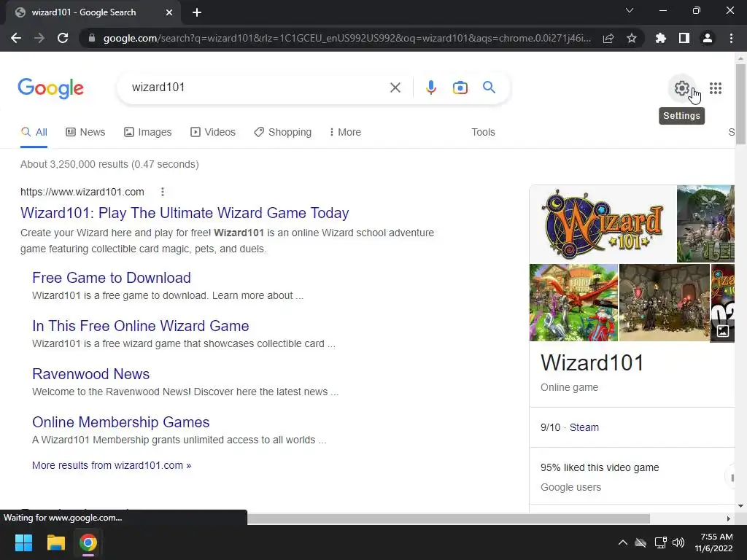
Task: Open three-dot options beside wizard101.com URL
Action: 163,192
